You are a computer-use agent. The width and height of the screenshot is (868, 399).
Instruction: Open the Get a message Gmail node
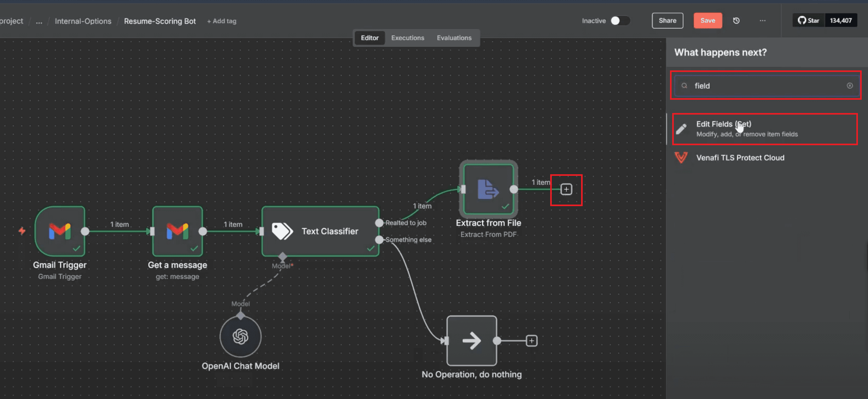pyautogui.click(x=177, y=231)
